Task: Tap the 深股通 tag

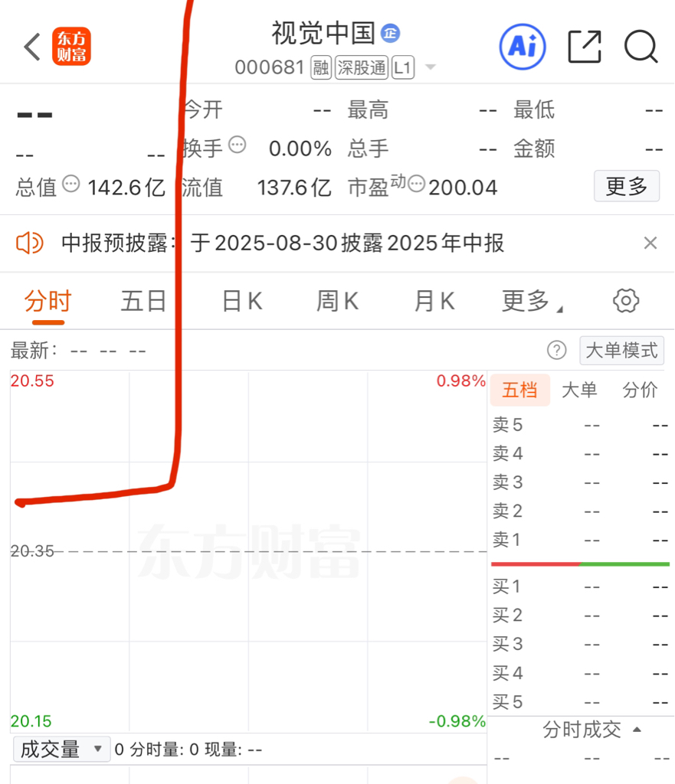Action: [362, 67]
